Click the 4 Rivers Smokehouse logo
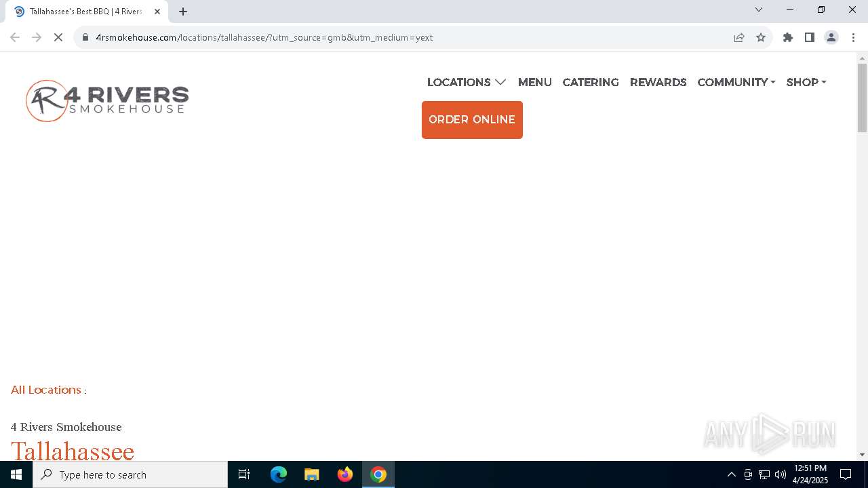The height and width of the screenshot is (488, 868). click(107, 101)
